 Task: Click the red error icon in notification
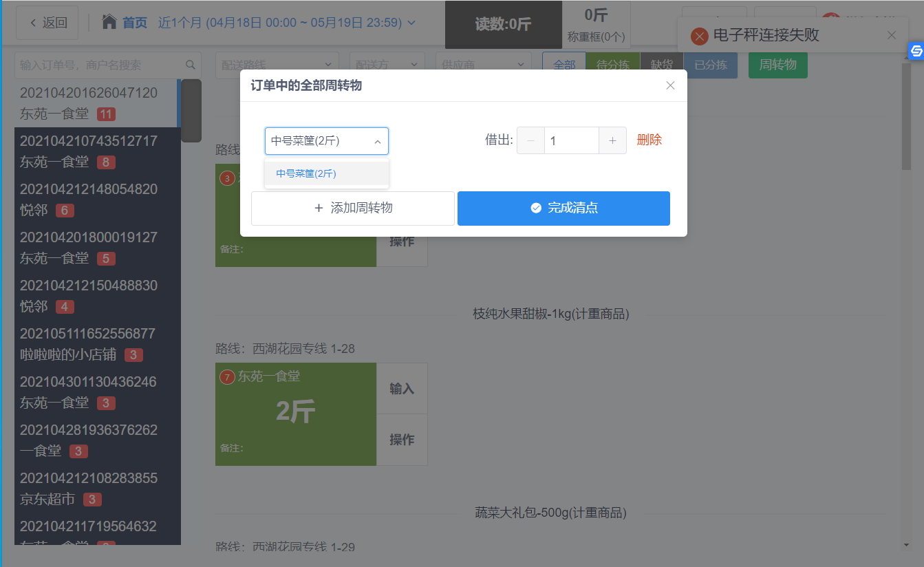pos(700,36)
